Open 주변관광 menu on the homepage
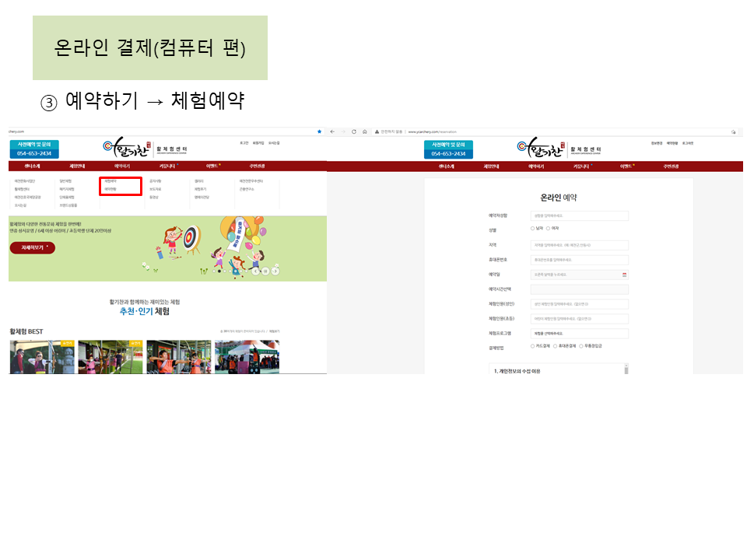Image resolution: width=747 pixels, height=560 pixels. pos(257,166)
